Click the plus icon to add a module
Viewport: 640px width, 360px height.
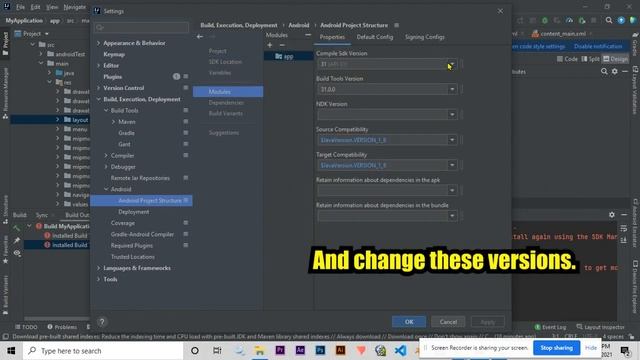click(x=269, y=45)
